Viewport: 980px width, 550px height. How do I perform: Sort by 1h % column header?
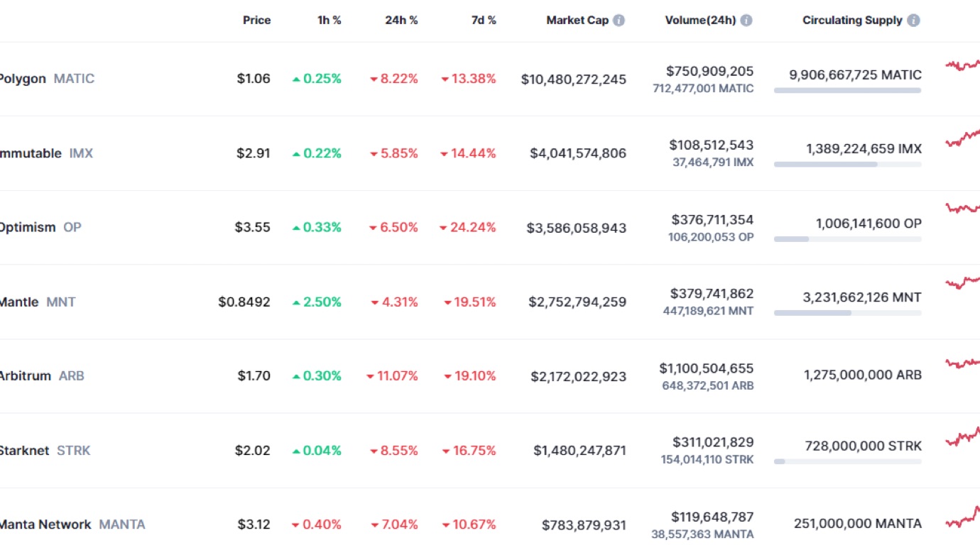tap(329, 21)
